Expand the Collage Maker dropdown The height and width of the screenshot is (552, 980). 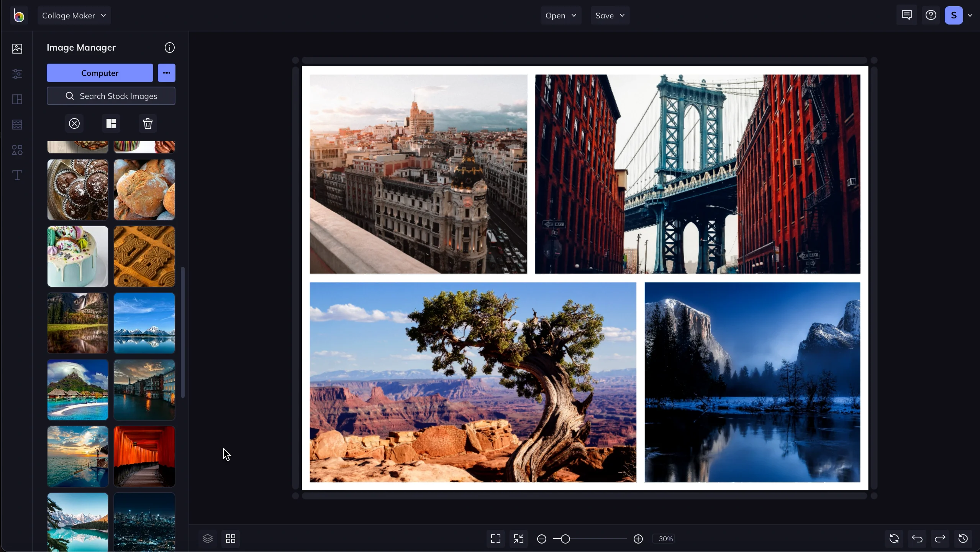click(x=74, y=15)
